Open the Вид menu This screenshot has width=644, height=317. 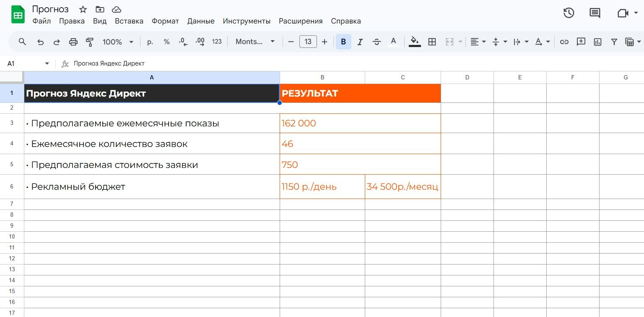[x=100, y=21]
